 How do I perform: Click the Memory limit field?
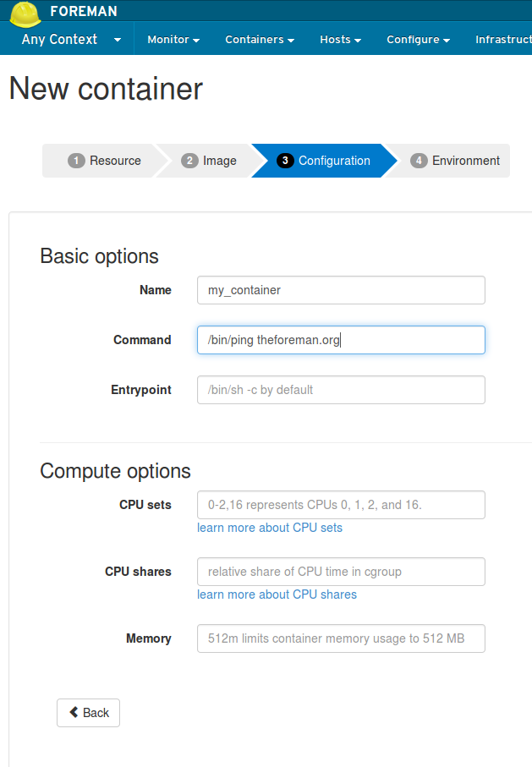pos(341,638)
